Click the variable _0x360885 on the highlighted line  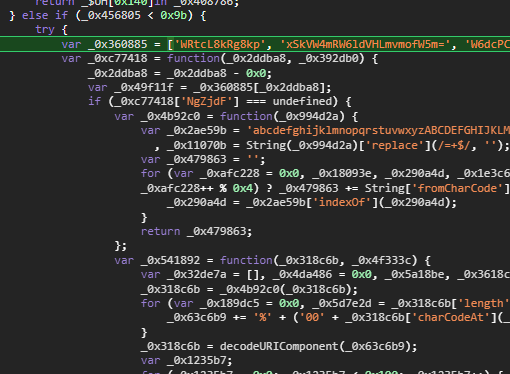[x=118, y=44]
